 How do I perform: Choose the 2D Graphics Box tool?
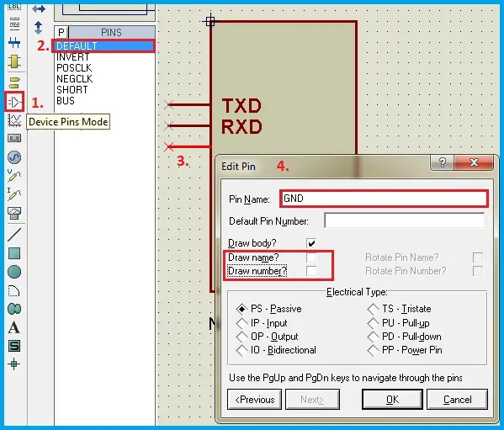point(14,253)
